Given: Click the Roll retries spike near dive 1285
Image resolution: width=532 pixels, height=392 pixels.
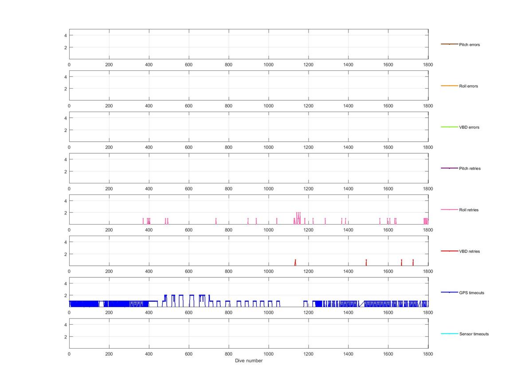Looking at the screenshot, I should coord(325,221).
